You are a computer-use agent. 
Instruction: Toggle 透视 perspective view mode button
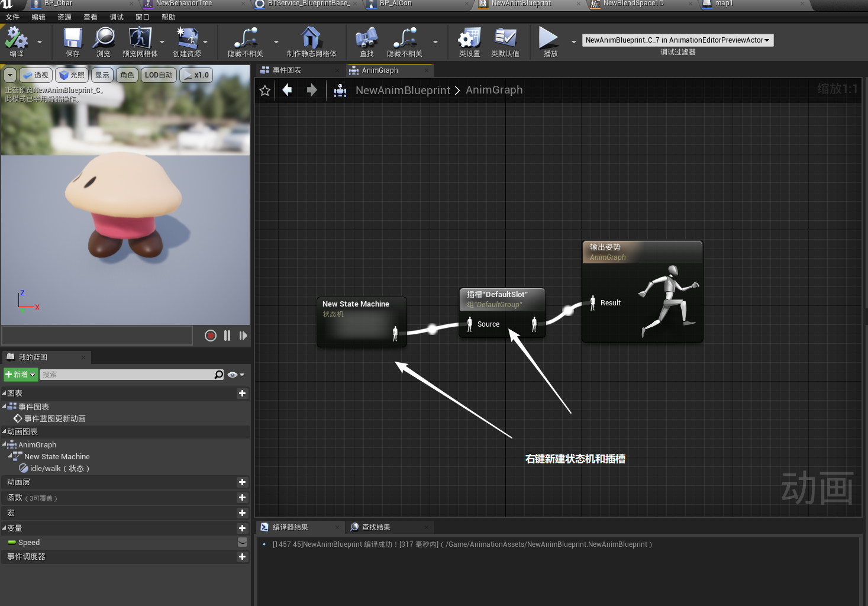click(x=36, y=75)
